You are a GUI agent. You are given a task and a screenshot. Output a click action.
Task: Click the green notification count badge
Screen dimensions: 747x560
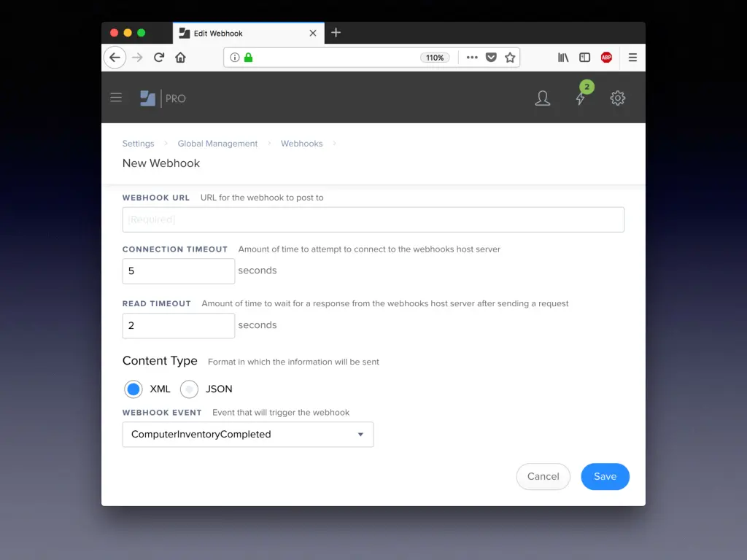[587, 87]
